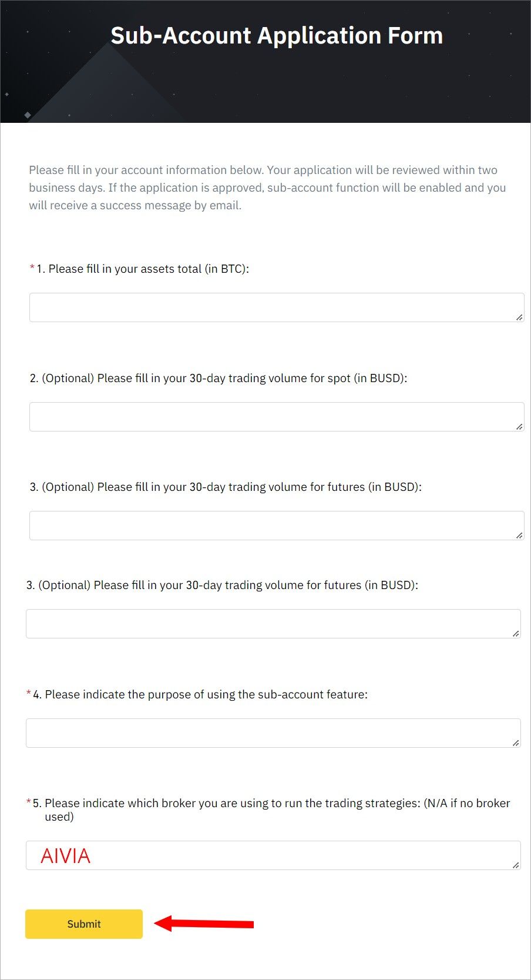Image resolution: width=531 pixels, height=980 pixels.
Task: Click the intro paragraph about application review
Action: coord(267,188)
